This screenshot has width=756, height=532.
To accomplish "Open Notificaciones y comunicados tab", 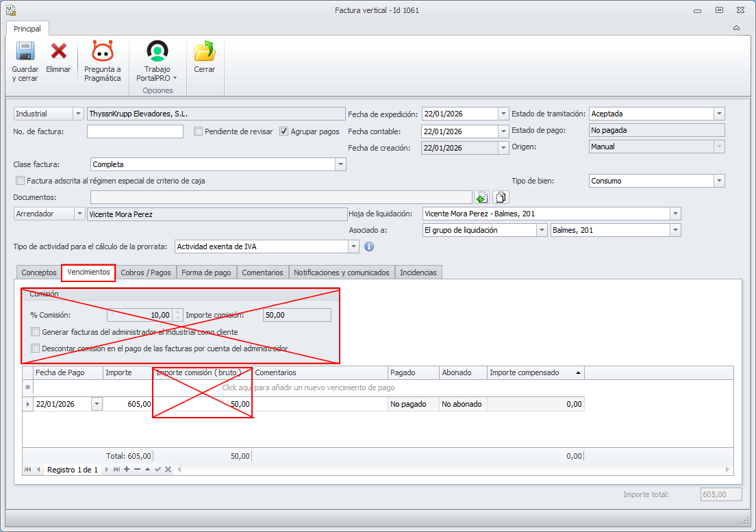I will (341, 273).
